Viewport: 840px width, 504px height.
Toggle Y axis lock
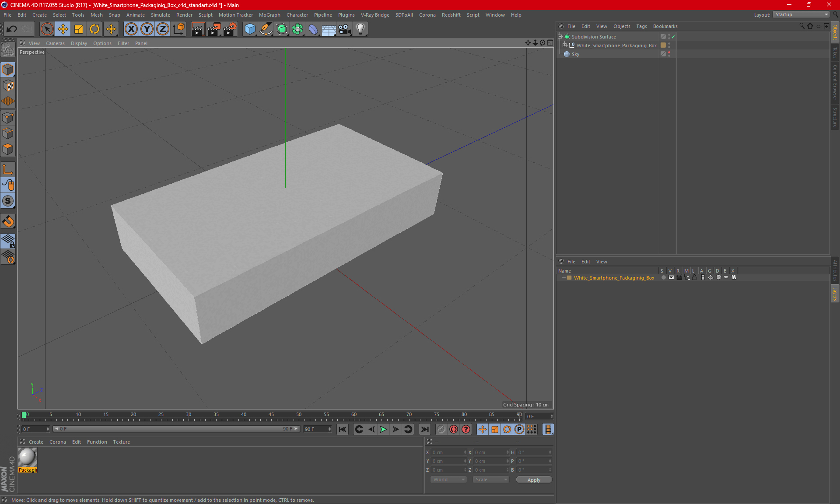147,29
